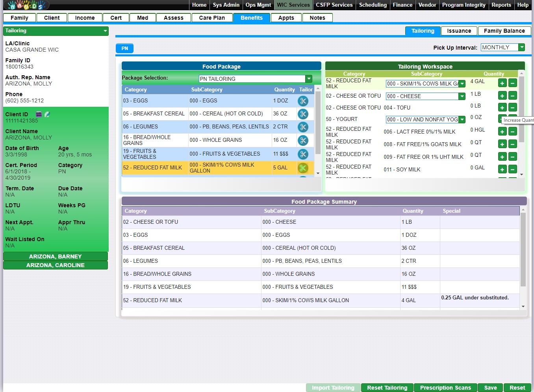Open the Care Plan tab
This screenshot has width=534, height=392.
[212, 18]
